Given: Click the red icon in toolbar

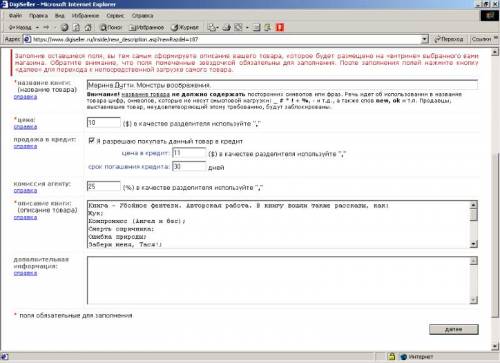Looking at the screenshot, I should [x=280, y=27].
